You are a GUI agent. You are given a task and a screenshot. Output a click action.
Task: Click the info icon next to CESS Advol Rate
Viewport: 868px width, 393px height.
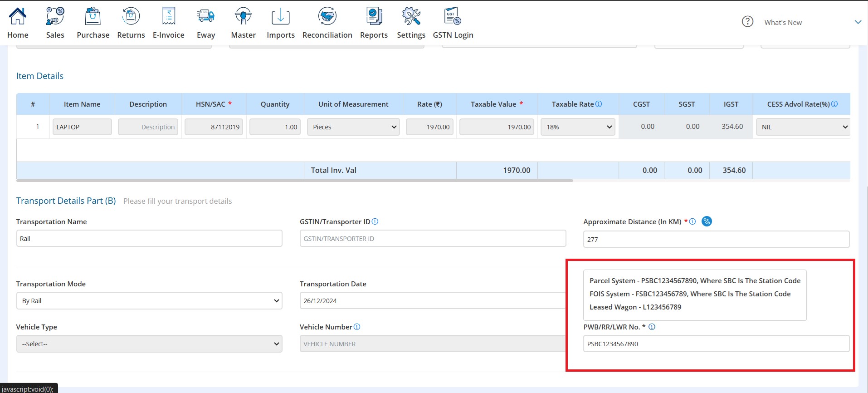click(x=834, y=104)
